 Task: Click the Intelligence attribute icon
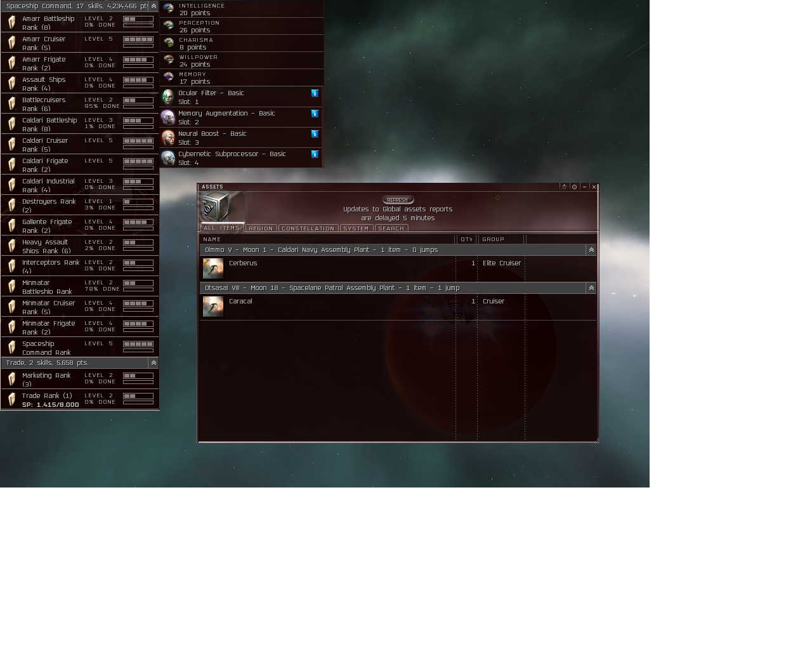169,9
